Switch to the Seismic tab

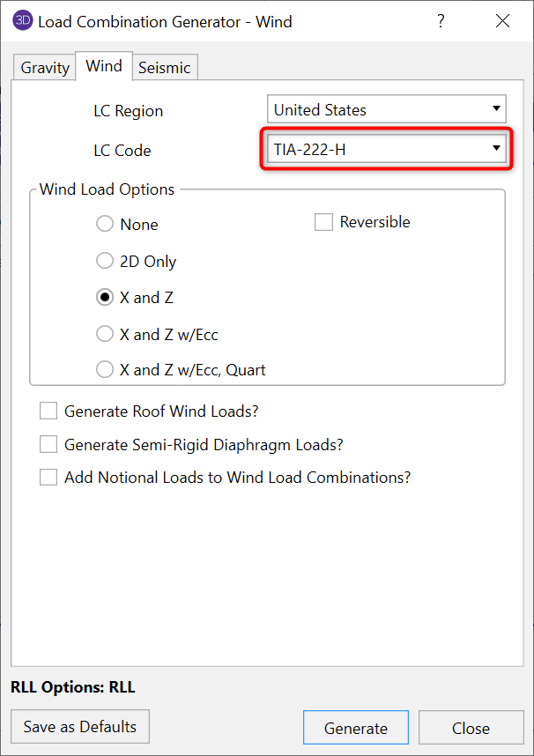click(164, 68)
